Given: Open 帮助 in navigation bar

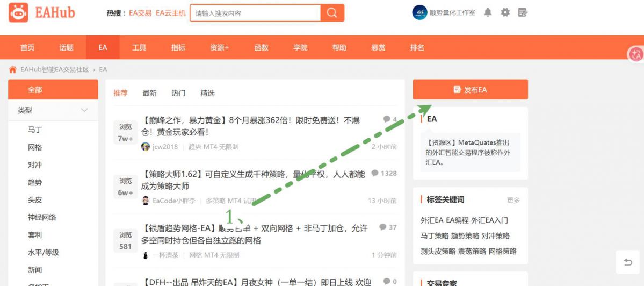Looking at the screenshot, I should [x=339, y=48].
